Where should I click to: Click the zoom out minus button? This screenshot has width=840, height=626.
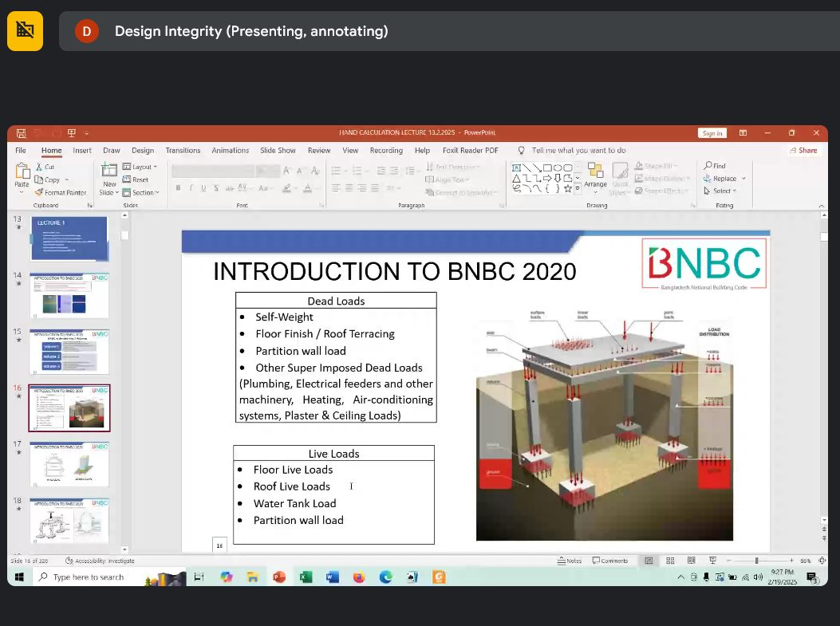[x=729, y=561]
